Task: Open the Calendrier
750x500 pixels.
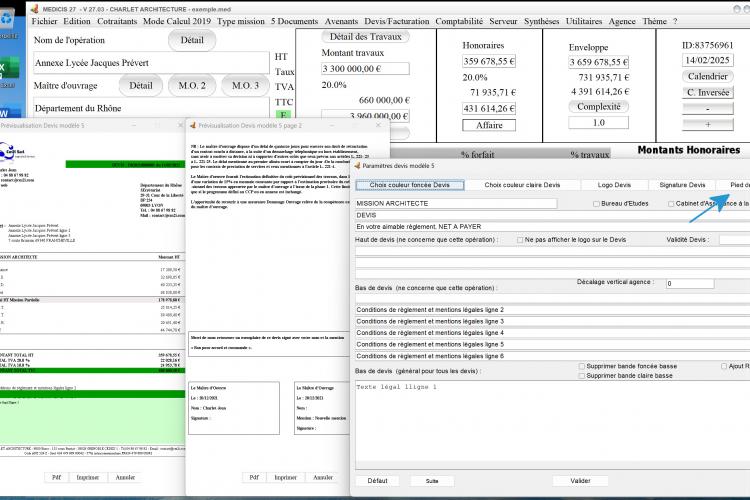Action: tap(707, 77)
